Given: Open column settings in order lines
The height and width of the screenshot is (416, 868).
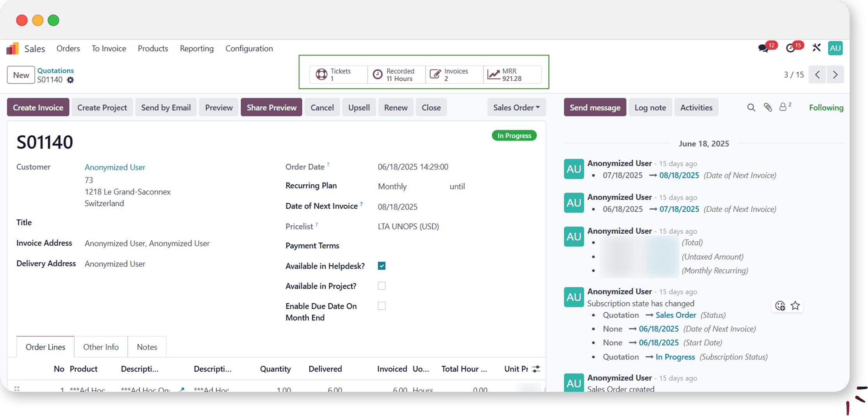Looking at the screenshot, I should click(536, 369).
